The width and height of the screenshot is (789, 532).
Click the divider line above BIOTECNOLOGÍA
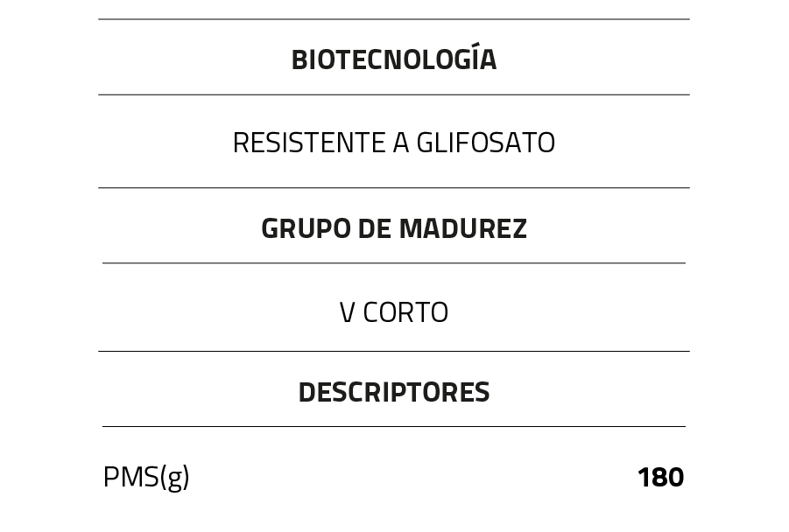point(393,19)
